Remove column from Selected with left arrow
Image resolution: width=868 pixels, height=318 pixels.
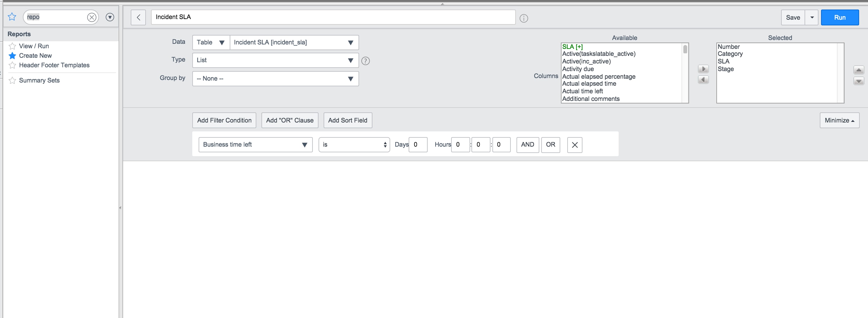[703, 80]
